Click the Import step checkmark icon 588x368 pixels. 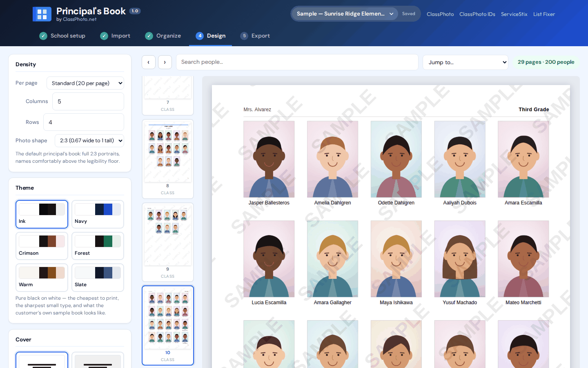pos(104,36)
